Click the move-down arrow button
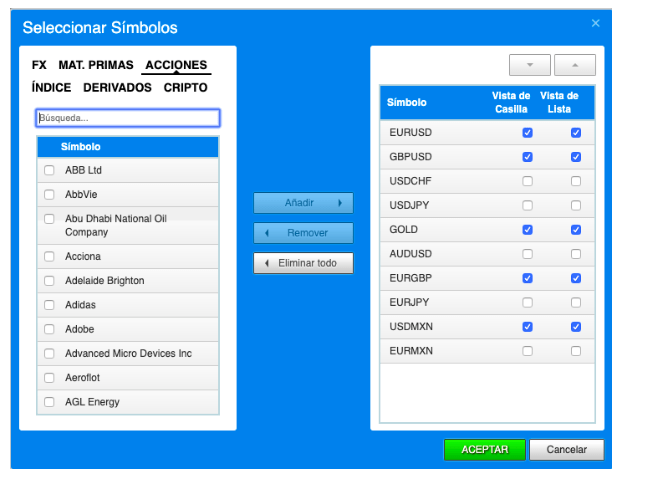The height and width of the screenshot is (492, 645). tap(530, 65)
